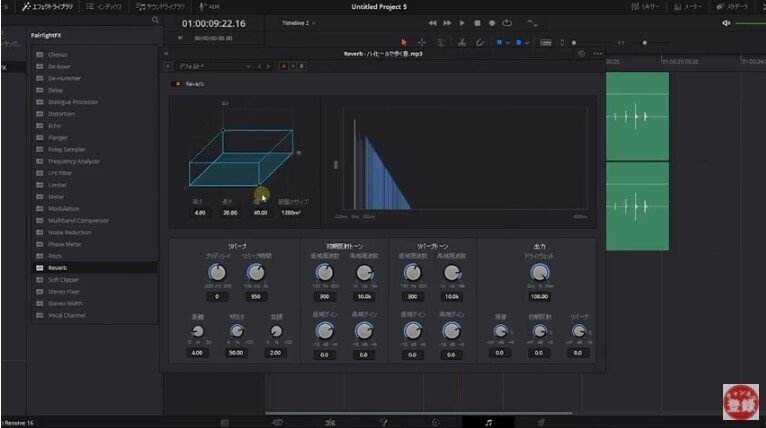Open the Index panel tab

coord(104,6)
